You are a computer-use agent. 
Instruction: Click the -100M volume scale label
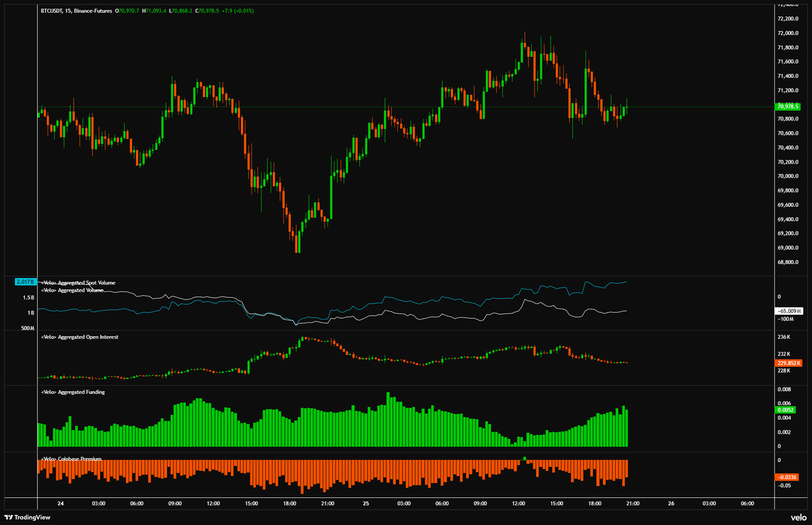(786, 319)
